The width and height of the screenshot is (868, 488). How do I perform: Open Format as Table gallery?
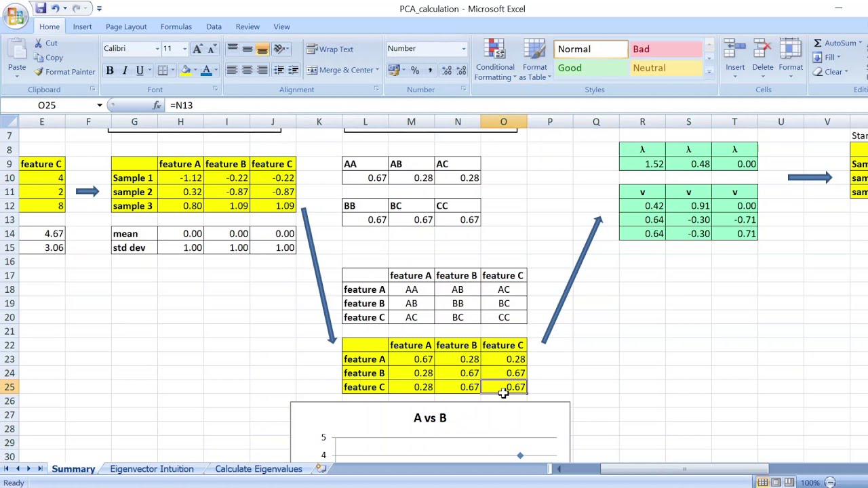point(535,60)
